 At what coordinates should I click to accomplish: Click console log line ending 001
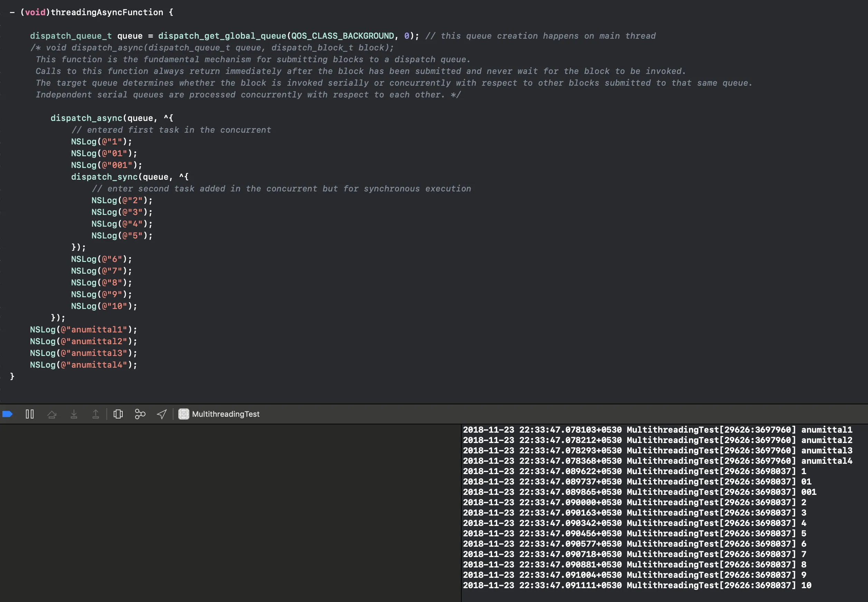tap(640, 492)
